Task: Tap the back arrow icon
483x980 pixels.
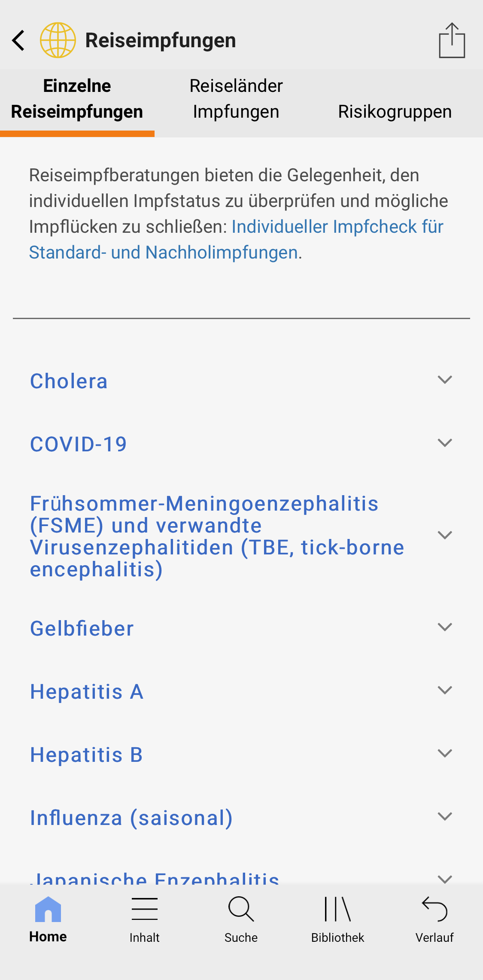Action: [x=18, y=40]
